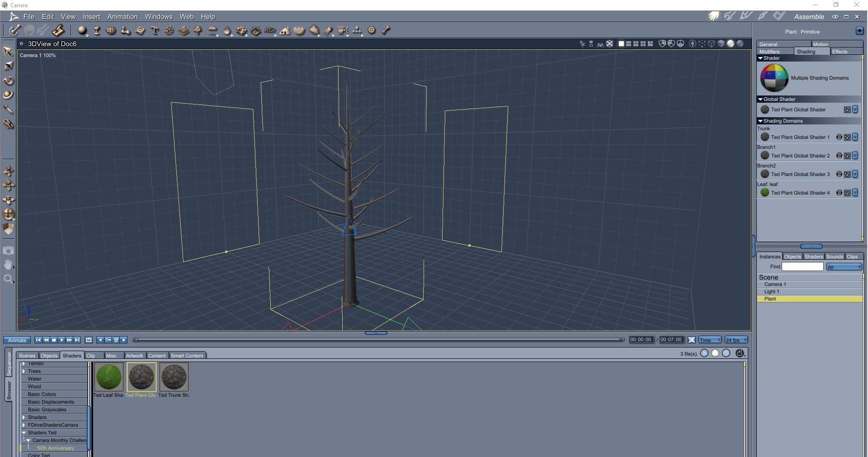Open dropdown for Ted Plant Global Shader 1
868x457 pixels.
coord(855,137)
